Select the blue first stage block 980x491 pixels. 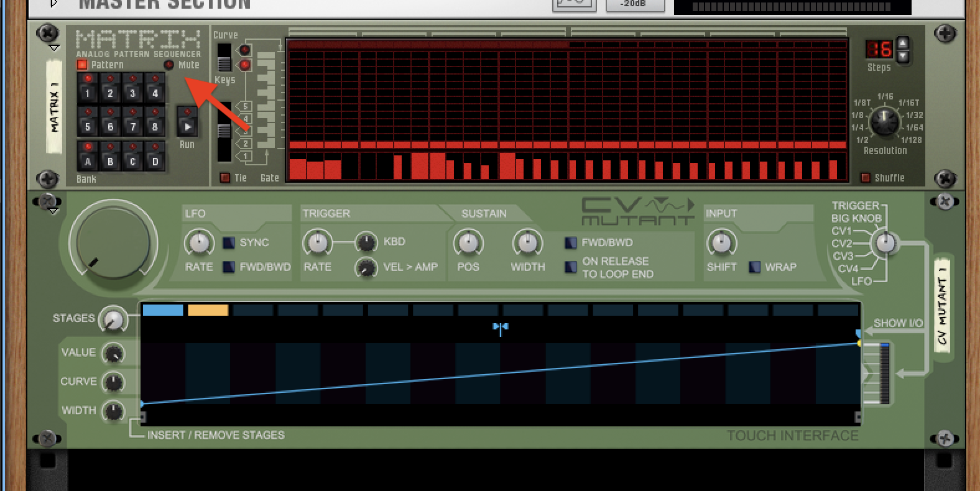(x=163, y=310)
